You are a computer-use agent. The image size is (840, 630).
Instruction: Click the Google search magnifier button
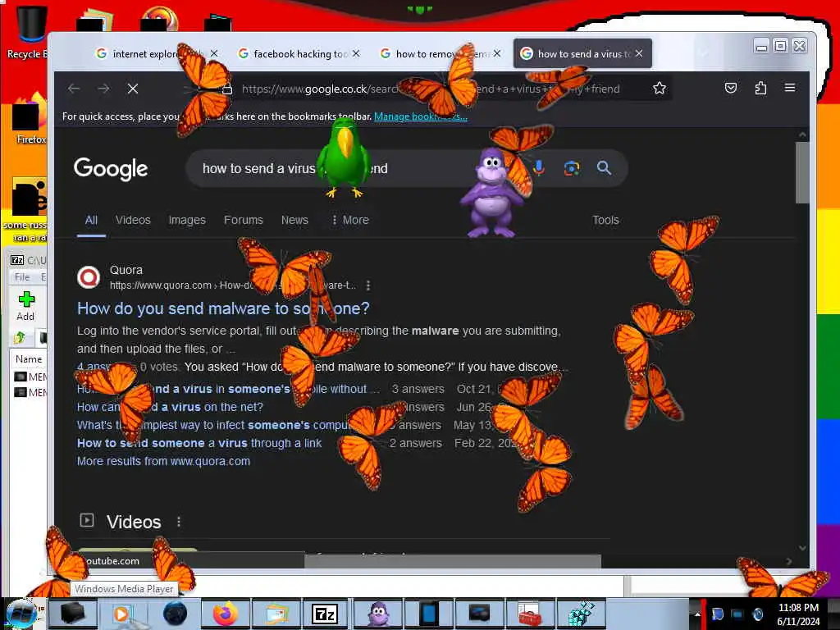pos(605,167)
